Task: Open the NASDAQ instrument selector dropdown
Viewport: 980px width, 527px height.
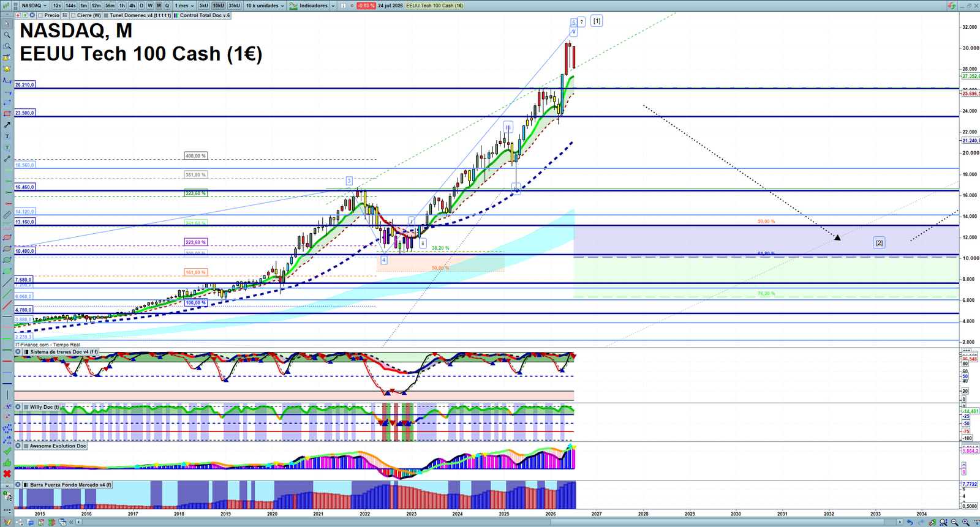Action: [x=34, y=6]
